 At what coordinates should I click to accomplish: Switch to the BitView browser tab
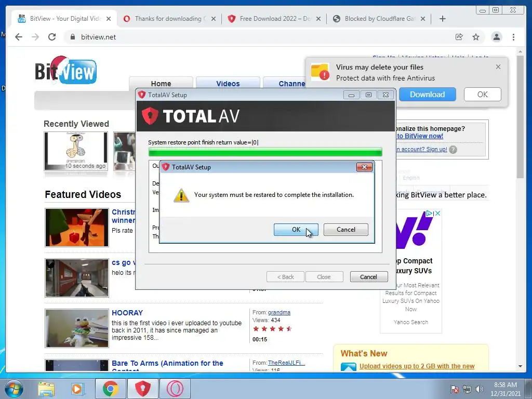tap(64, 19)
